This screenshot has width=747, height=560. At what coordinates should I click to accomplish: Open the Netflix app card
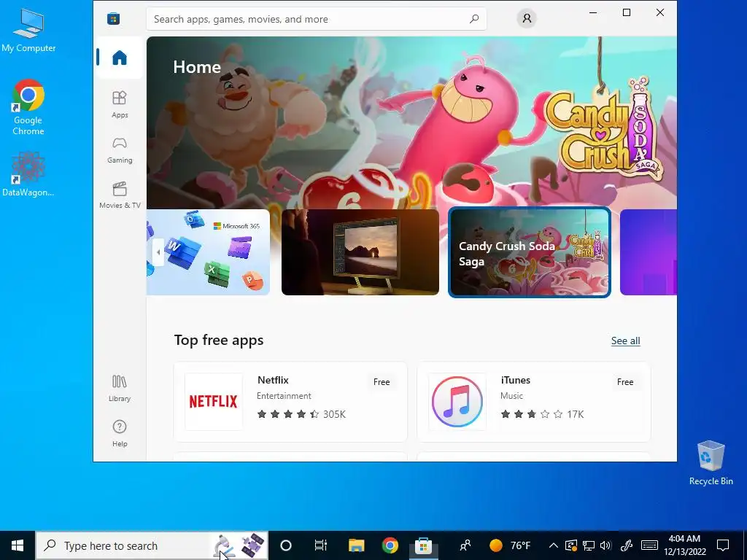point(290,402)
